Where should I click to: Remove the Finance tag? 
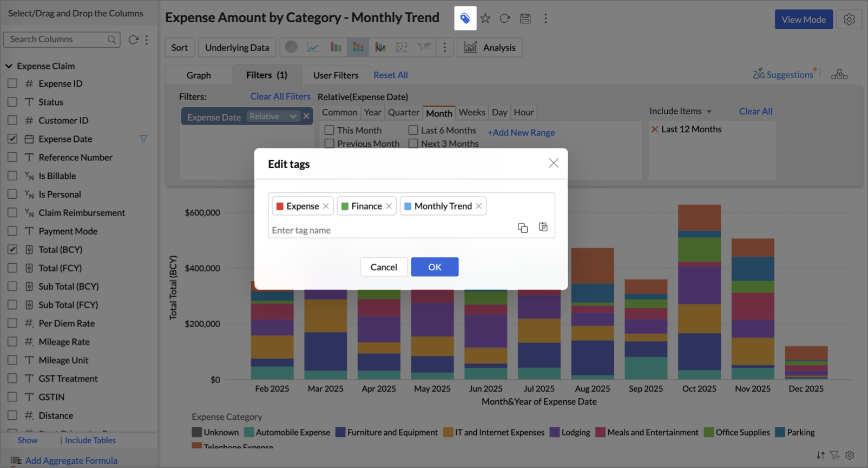pos(389,206)
